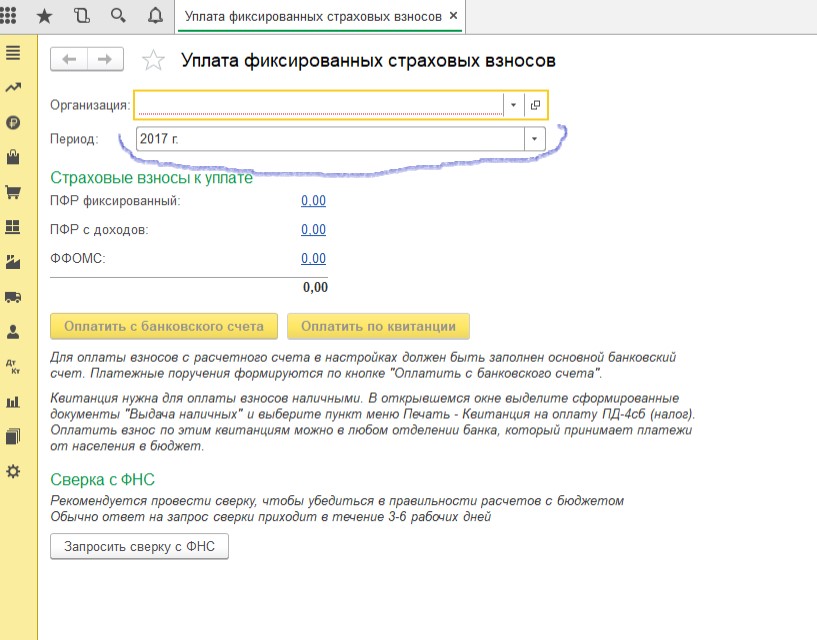Open the main hamburger menu in sidebar
The image size is (817, 640).
[x=13, y=53]
